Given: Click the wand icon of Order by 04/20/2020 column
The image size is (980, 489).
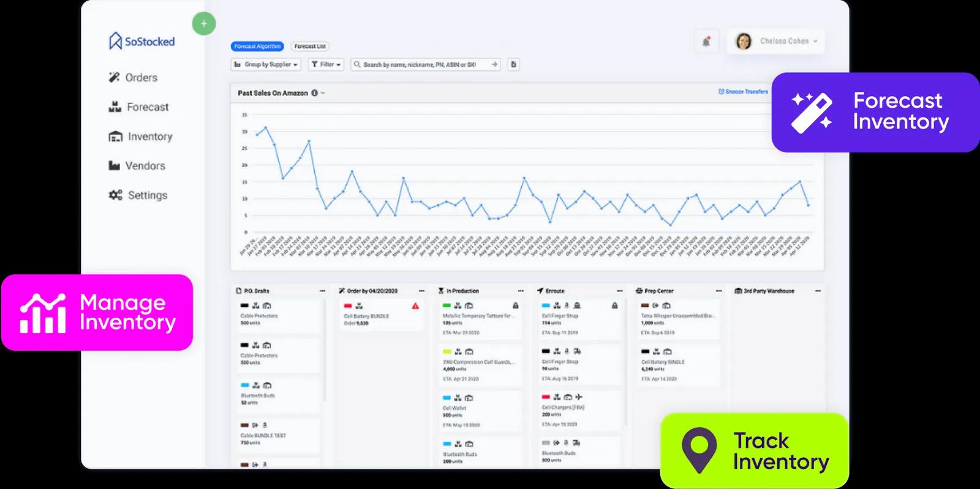Looking at the screenshot, I should point(342,291).
